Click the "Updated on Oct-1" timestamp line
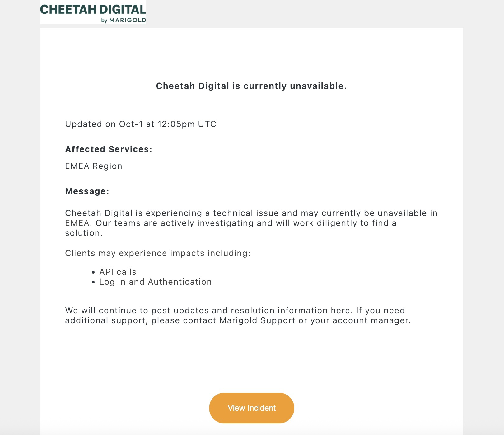Viewport: 504px width, 435px height. 140,124
